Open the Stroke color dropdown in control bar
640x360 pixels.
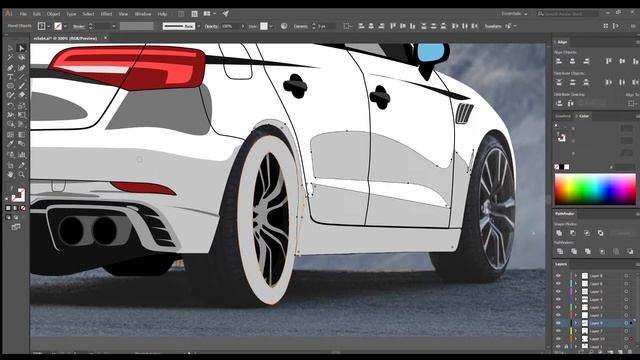[x=65, y=26]
